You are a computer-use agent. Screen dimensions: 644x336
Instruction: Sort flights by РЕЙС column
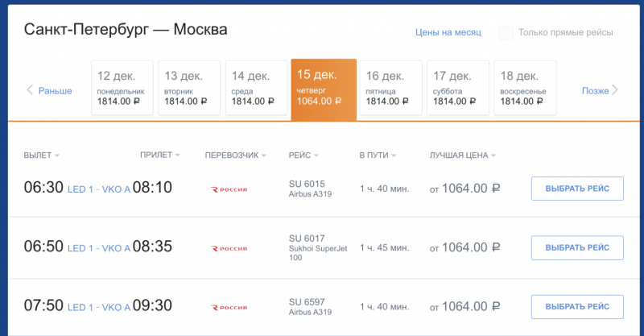coord(303,155)
